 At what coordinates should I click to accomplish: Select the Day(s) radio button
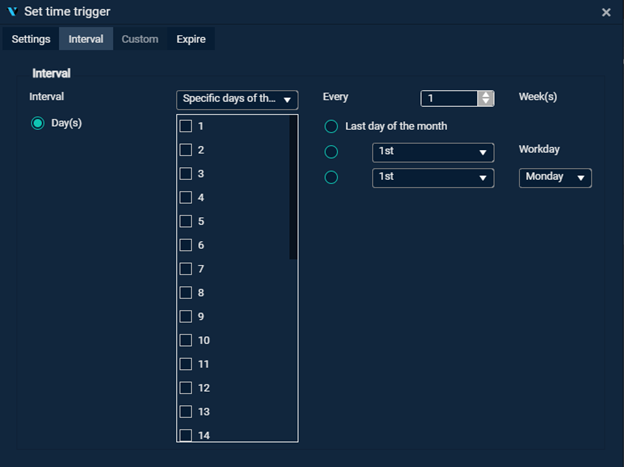[38, 123]
